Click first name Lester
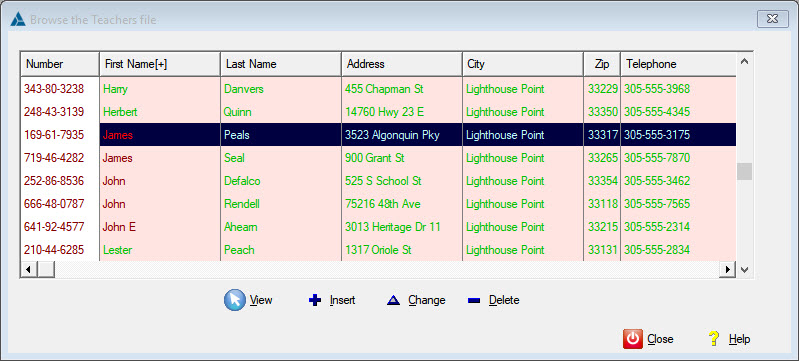799x361 pixels. point(117,249)
